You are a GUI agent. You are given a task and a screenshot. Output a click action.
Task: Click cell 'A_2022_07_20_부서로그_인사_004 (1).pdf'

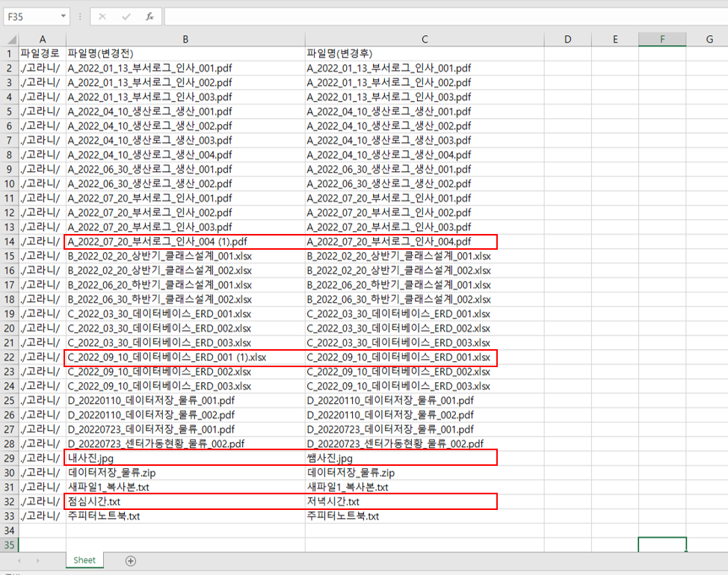(x=185, y=242)
